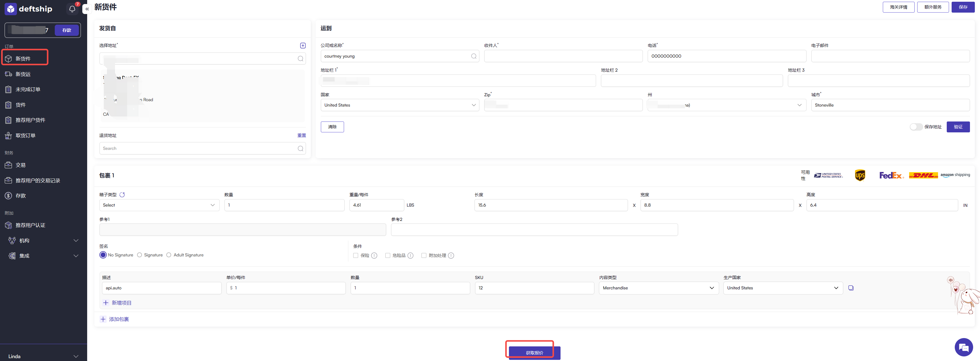Click the 清除 button

(x=332, y=127)
